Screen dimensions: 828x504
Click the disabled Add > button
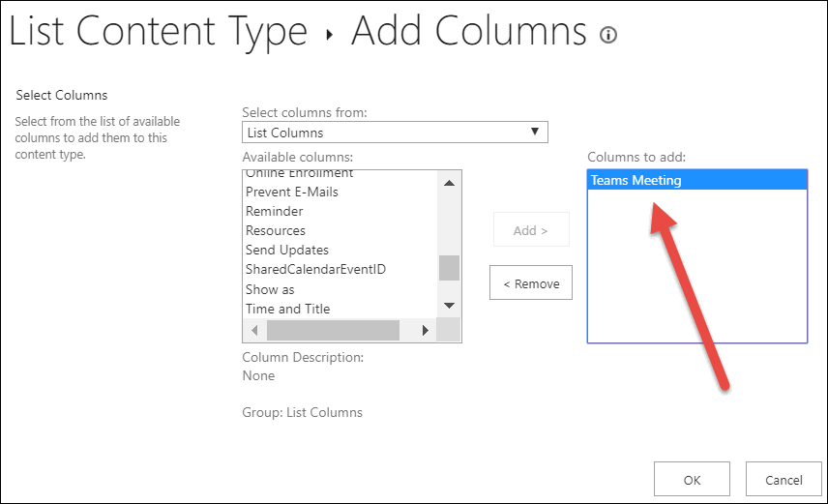[x=531, y=230]
